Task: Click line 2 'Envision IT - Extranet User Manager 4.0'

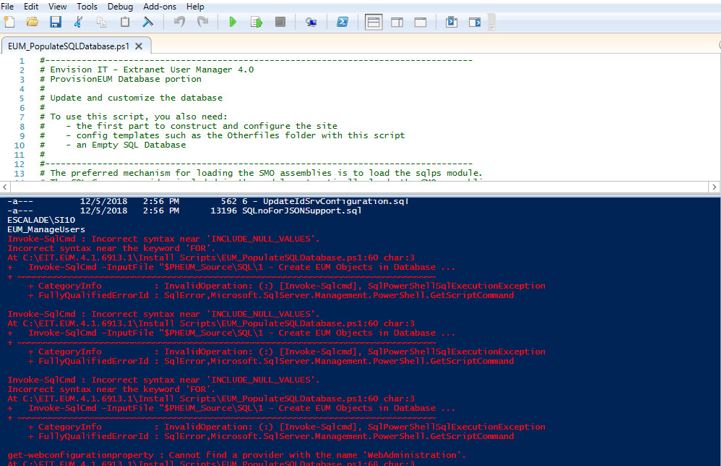Action: click(152, 69)
